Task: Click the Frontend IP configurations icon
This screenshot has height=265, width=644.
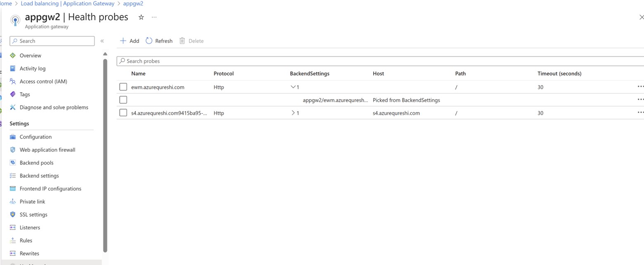Action: [x=13, y=189]
